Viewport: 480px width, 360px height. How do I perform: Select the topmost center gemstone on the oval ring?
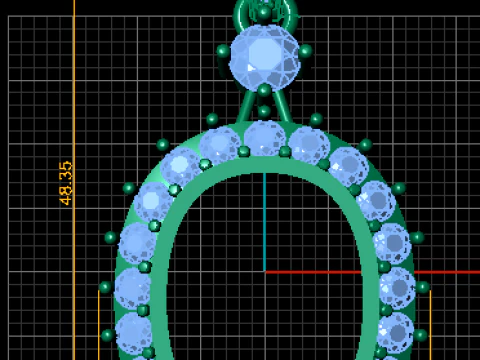click(265, 138)
